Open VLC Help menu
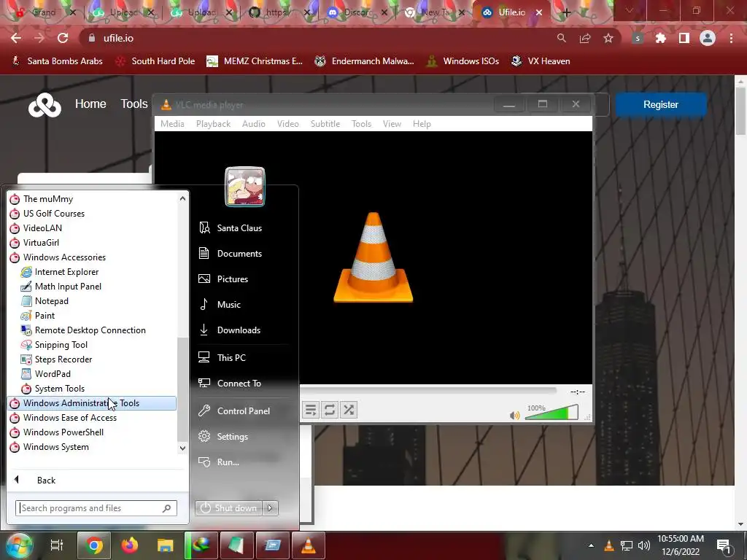 point(422,124)
